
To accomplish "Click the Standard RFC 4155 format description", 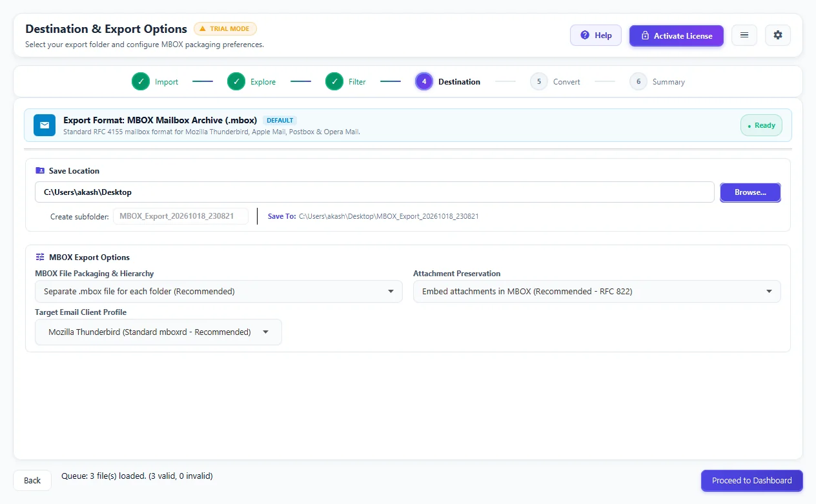I will click(x=212, y=132).
